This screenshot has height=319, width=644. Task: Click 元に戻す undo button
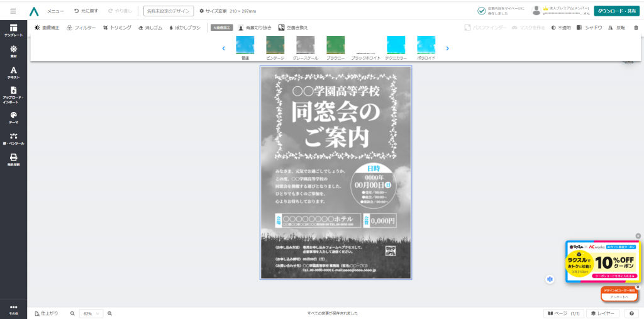[x=86, y=11]
